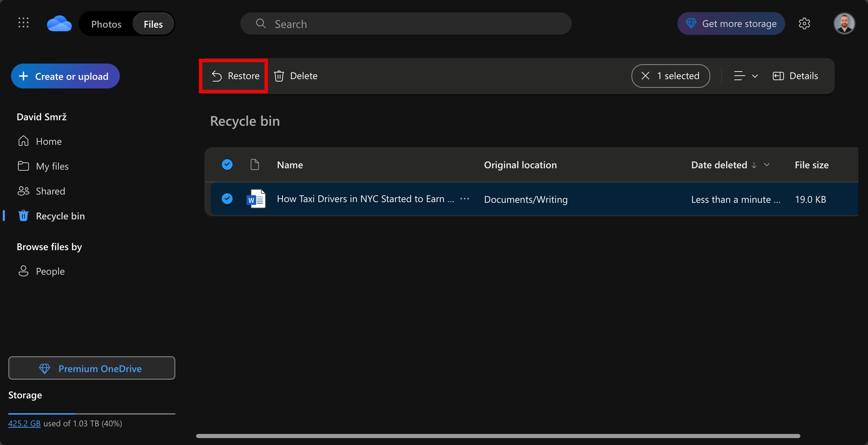The height and width of the screenshot is (445, 868).
Task: Click the Restore icon
Action: [216, 76]
